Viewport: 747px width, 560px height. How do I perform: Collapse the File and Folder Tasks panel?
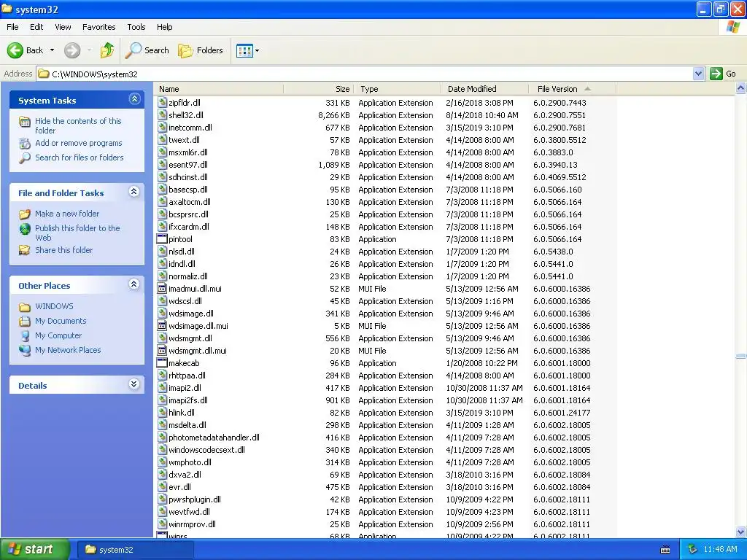point(134,192)
